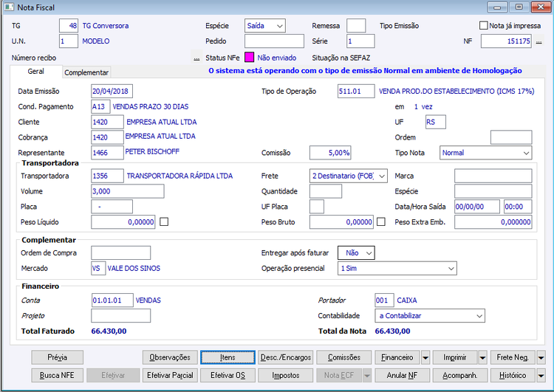Click the ellipsis lookup button beside NF number
The width and height of the screenshot is (554, 392).
point(538,41)
